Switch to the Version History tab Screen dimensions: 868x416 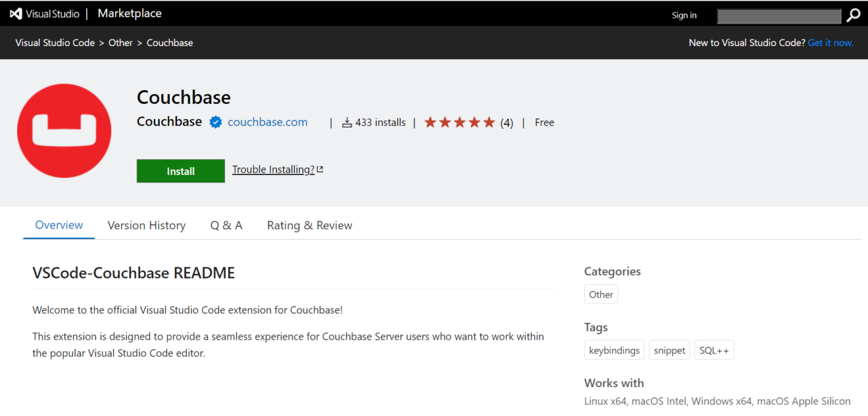point(146,225)
